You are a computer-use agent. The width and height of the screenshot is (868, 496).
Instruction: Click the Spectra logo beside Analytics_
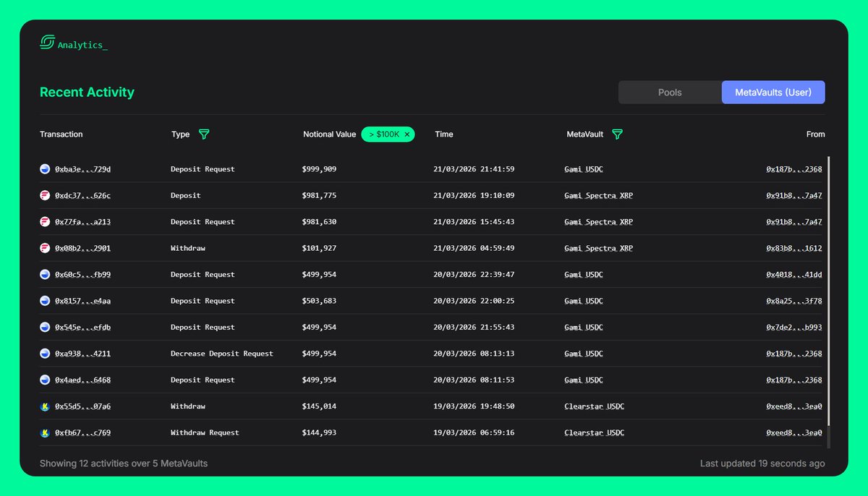pyautogui.click(x=47, y=43)
